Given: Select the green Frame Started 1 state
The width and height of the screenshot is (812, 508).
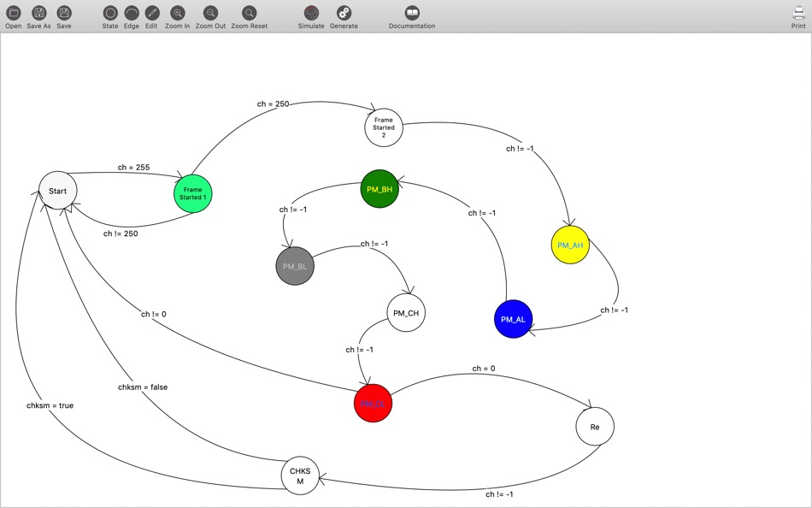Looking at the screenshot, I should [192, 193].
